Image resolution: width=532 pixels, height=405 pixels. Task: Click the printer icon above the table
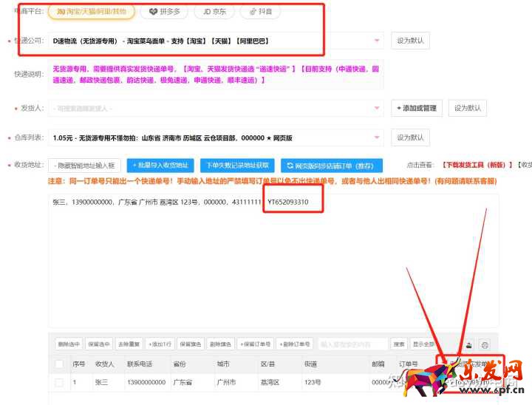485,344
